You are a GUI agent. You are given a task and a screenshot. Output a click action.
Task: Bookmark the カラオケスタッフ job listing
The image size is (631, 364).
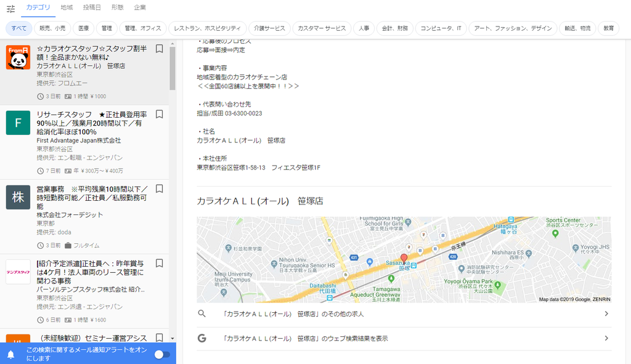(x=159, y=49)
